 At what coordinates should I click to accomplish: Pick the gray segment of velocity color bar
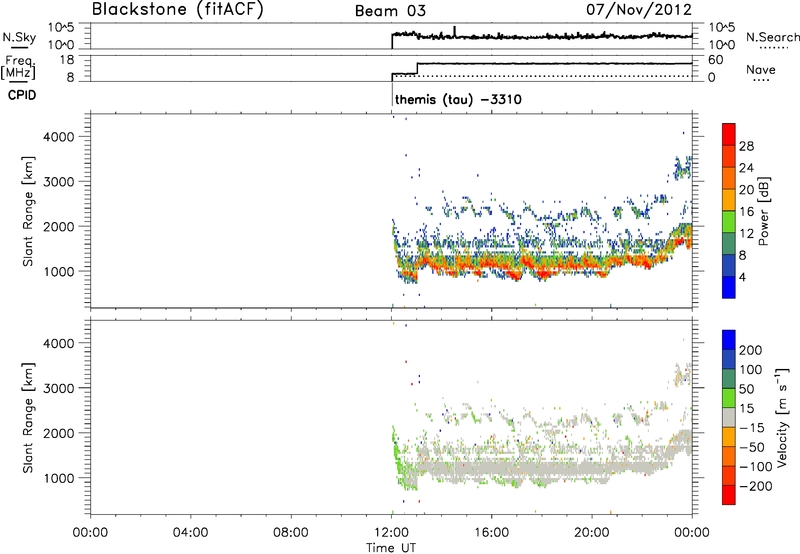point(729,418)
